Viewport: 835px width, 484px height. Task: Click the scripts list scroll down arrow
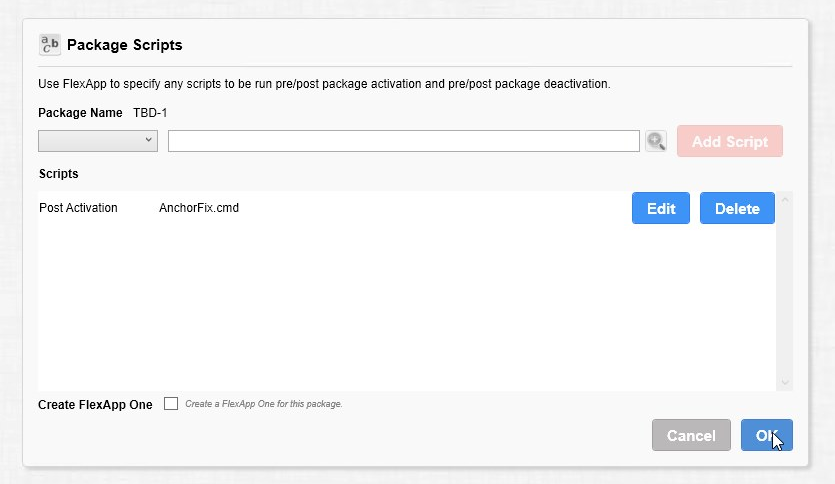[x=784, y=382]
